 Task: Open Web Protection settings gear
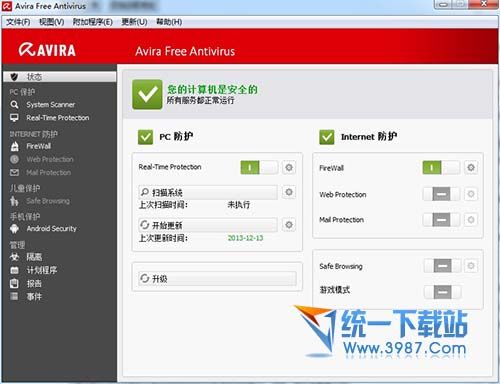471,194
